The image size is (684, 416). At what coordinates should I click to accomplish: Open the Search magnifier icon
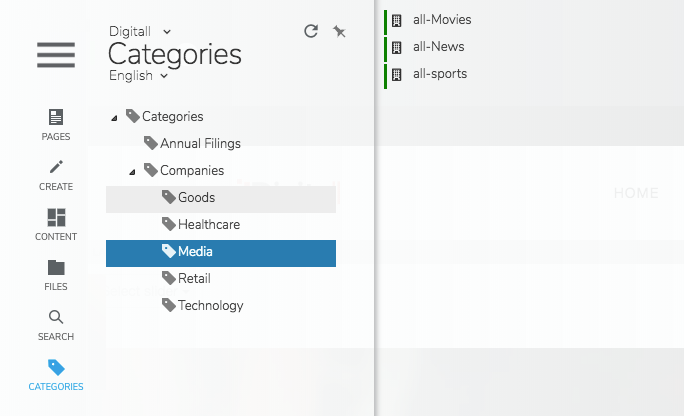click(x=56, y=317)
